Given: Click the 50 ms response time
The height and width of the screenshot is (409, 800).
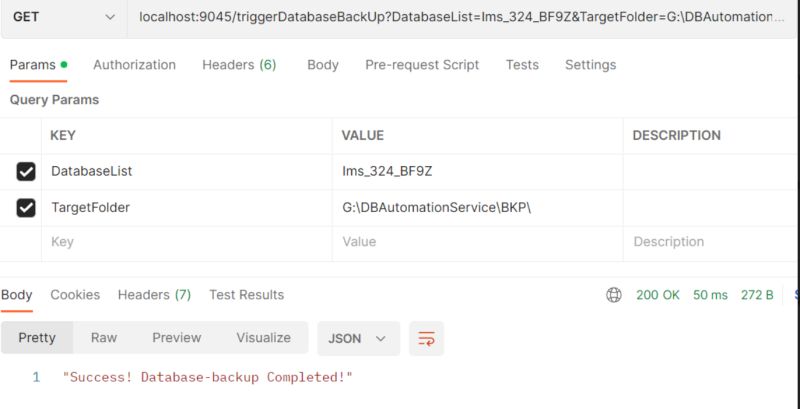Looking at the screenshot, I should click(x=710, y=295).
